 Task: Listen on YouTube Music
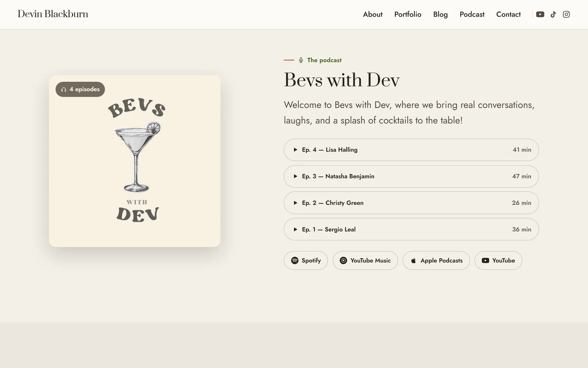point(365,261)
